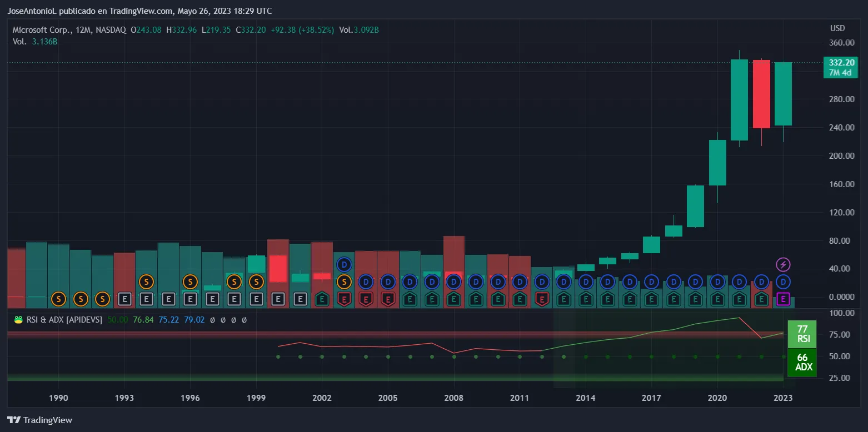The width and height of the screenshot is (868, 432).
Task: Select the green E earnings badge below 2014
Action: click(586, 299)
